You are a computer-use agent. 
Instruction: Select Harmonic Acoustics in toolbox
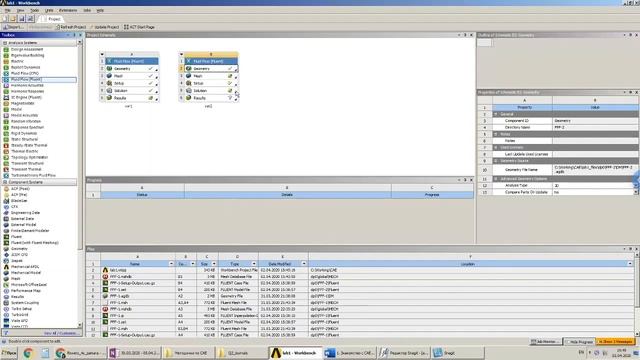click(x=27, y=85)
